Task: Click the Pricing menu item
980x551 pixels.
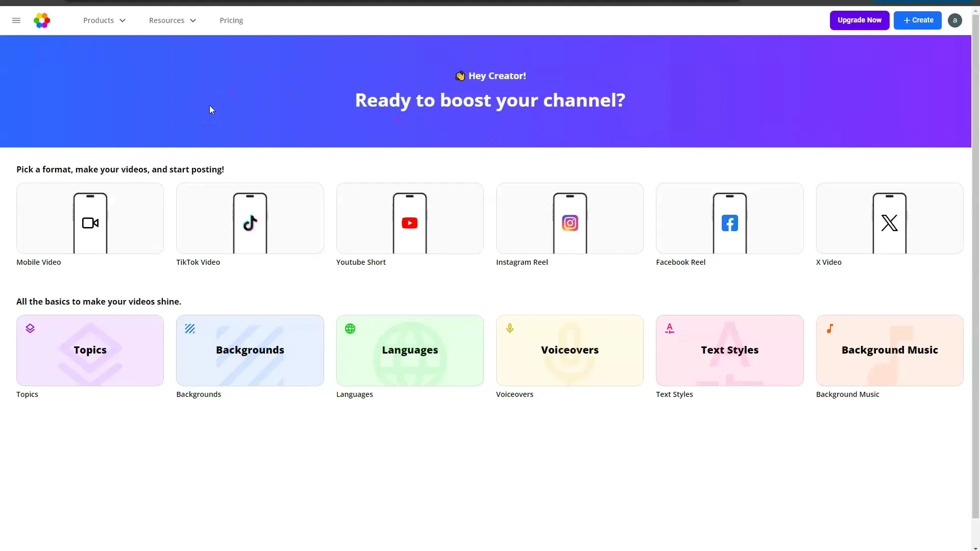Action: [232, 20]
